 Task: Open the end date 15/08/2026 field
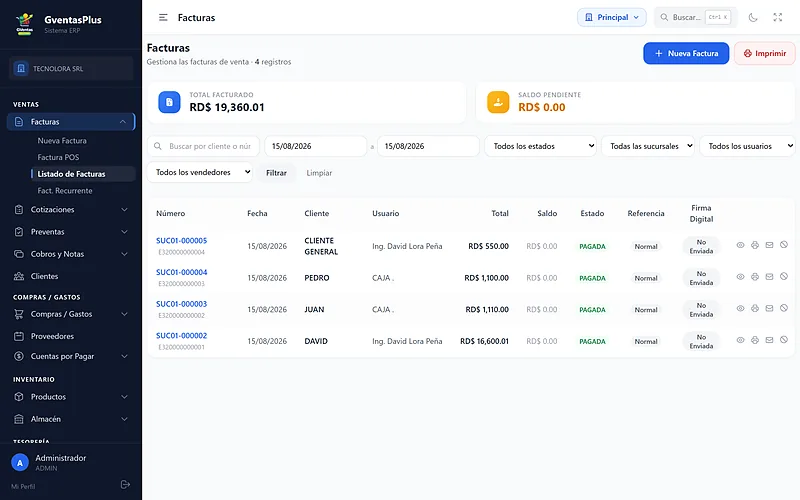click(428, 146)
